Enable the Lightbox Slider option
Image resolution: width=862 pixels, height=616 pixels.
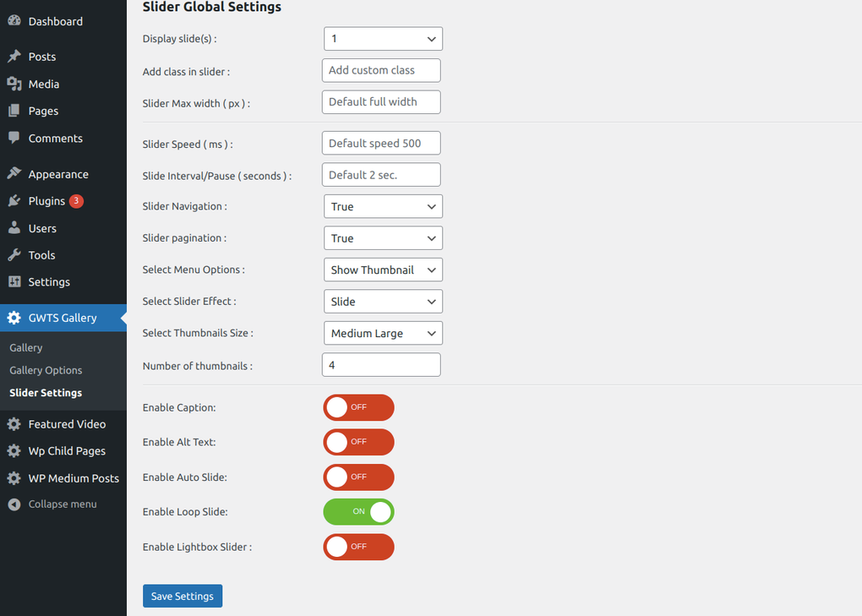coord(358,547)
